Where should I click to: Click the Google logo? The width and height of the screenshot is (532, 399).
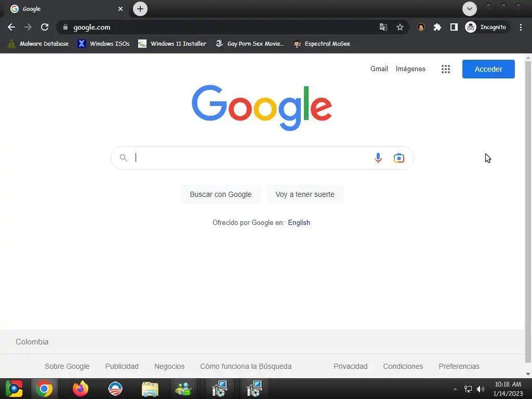262,108
